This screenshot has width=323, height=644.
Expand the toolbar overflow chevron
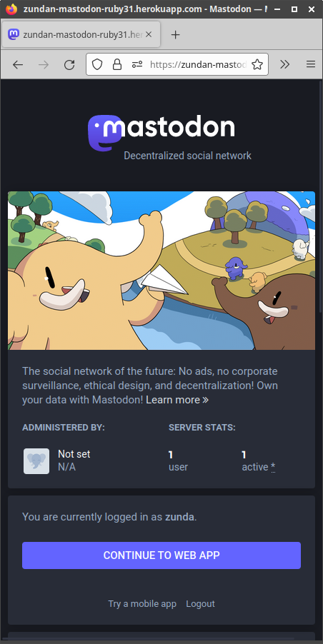click(x=285, y=64)
